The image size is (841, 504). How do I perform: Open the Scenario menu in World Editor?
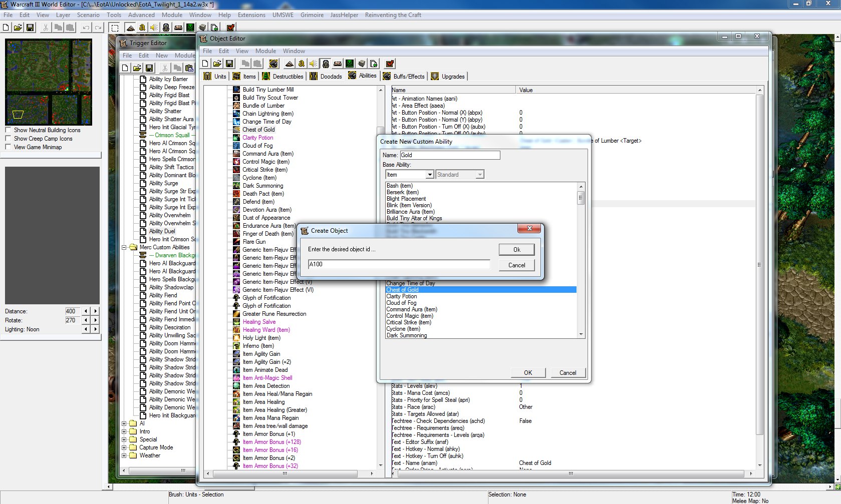pos(88,15)
